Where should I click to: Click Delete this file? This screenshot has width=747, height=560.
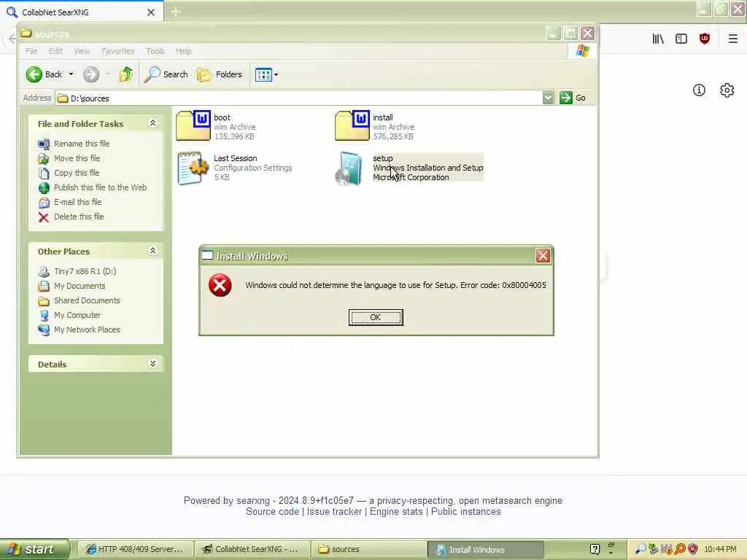79,217
